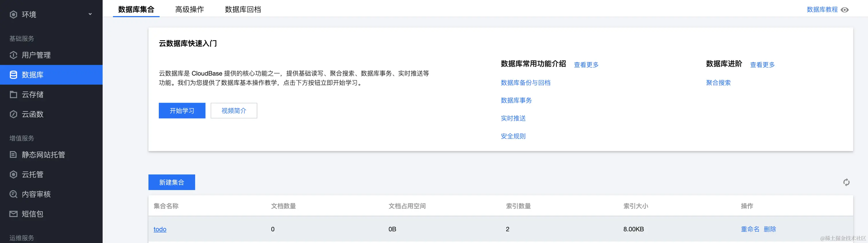This screenshot has height=243, width=868.
Task: Open the 实时推送 link
Action: (x=513, y=118)
